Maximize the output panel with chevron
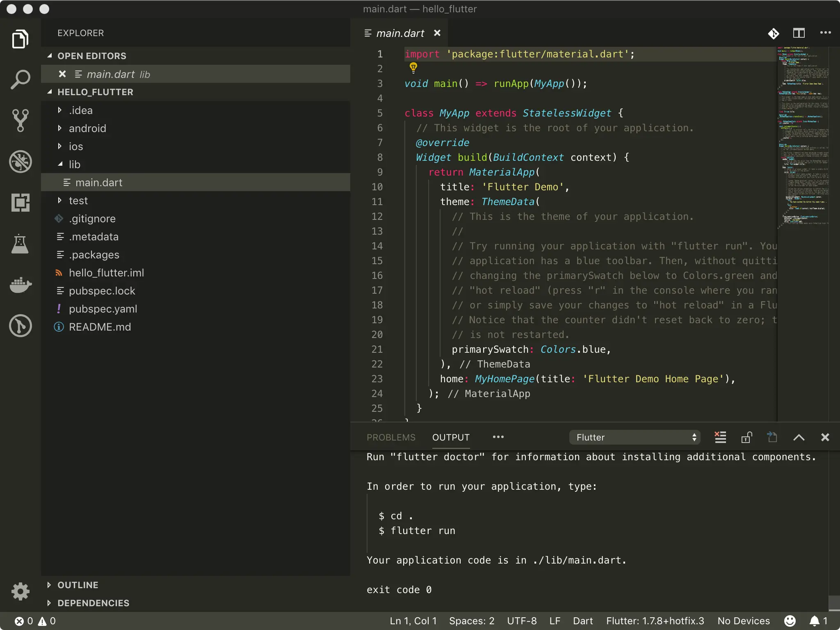 (799, 437)
